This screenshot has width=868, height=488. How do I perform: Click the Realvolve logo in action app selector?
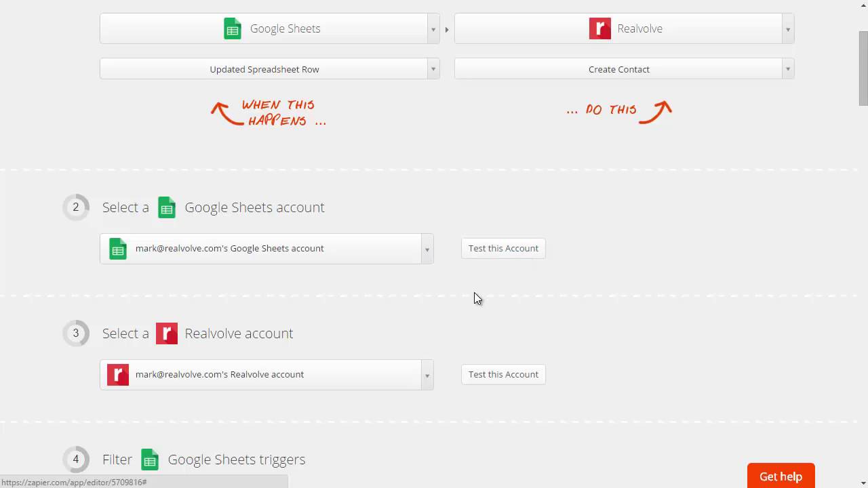(600, 28)
